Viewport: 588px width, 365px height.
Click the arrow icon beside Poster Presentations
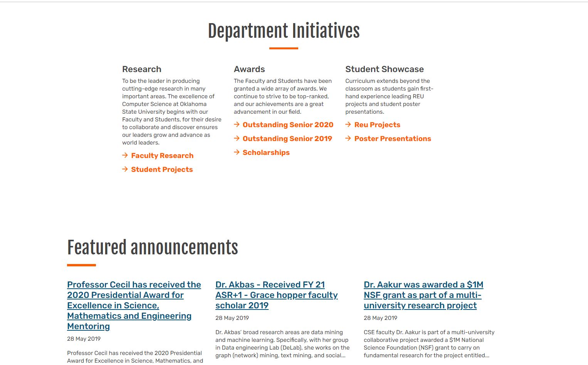(348, 138)
